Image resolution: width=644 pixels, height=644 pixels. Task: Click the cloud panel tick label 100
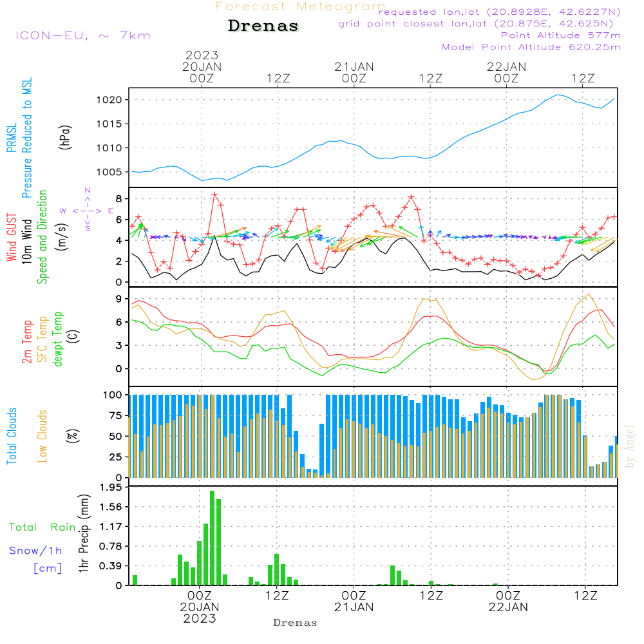113,395
